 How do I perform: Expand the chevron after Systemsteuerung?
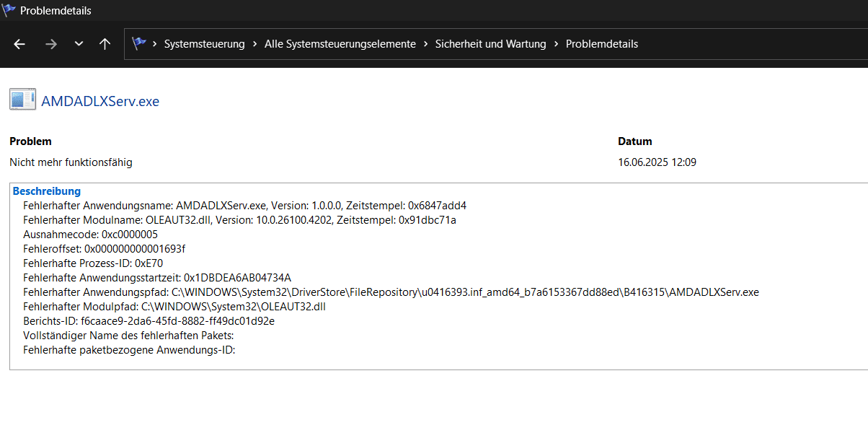pyautogui.click(x=254, y=44)
